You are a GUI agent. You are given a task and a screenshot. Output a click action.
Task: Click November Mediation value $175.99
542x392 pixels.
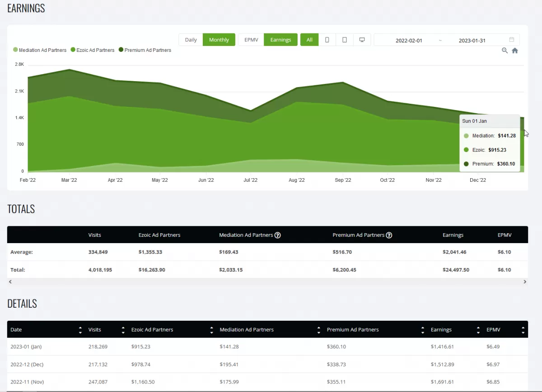pyautogui.click(x=229, y=382)
